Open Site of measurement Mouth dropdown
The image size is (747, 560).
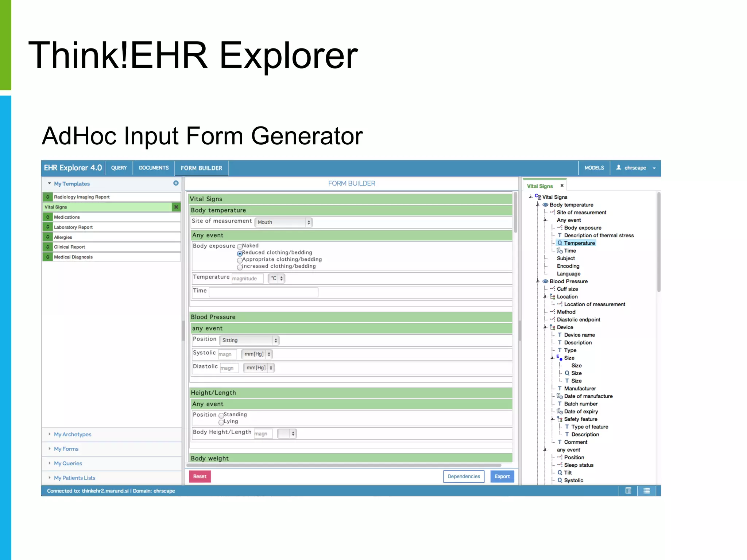(x=283, y=222)
